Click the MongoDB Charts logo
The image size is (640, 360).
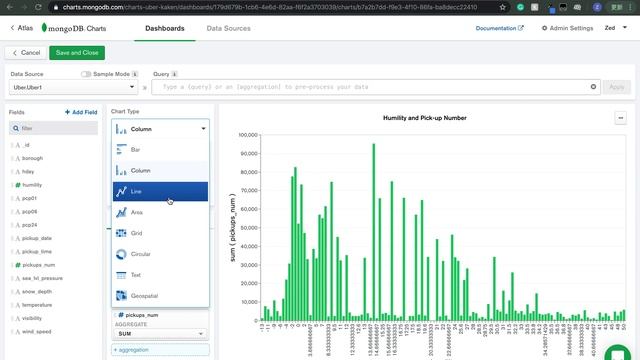pos(74,28)
